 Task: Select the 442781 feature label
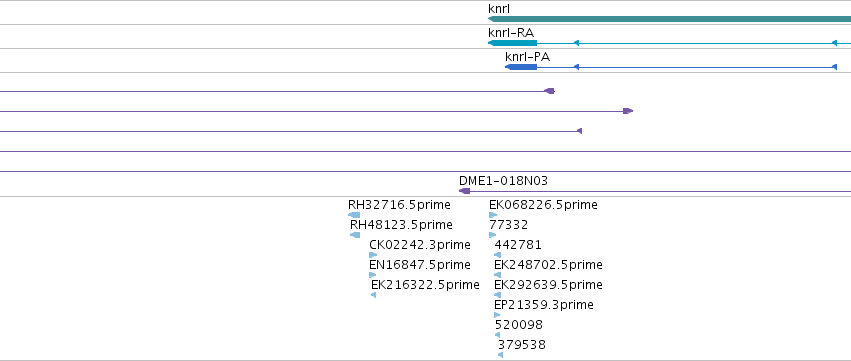tap(518, 245)
